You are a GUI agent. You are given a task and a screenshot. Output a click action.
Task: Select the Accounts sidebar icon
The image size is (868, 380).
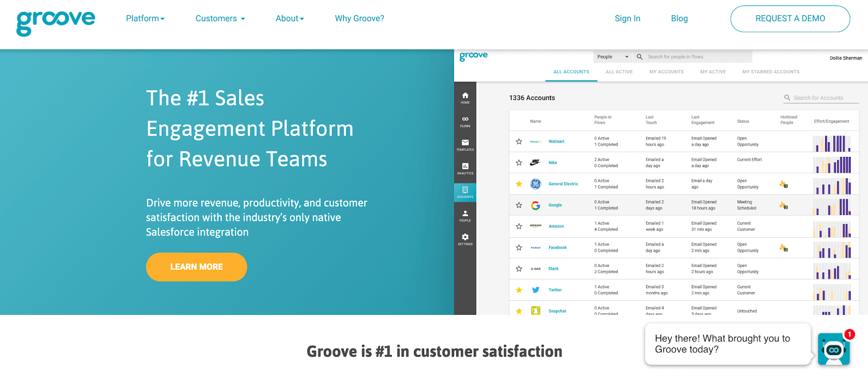tap(465, 192)
